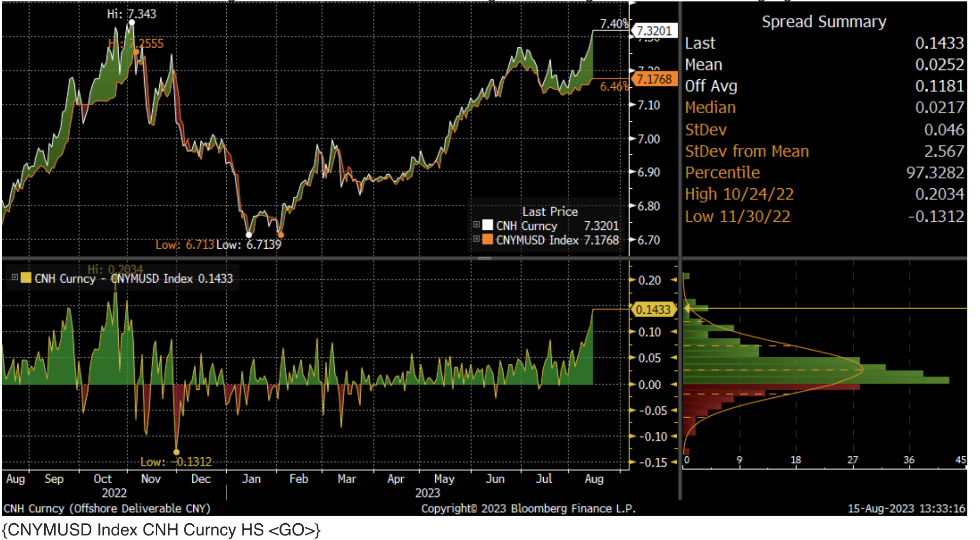Select the yellow 0.1433 spread axis tag
The image size is (980, 540).
point(653,310)
